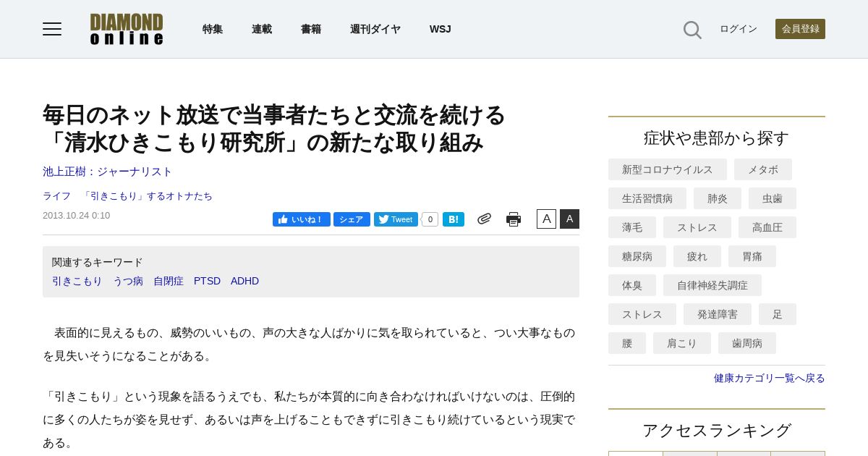Select the 自律神経失調症 tag

point(712,285)
